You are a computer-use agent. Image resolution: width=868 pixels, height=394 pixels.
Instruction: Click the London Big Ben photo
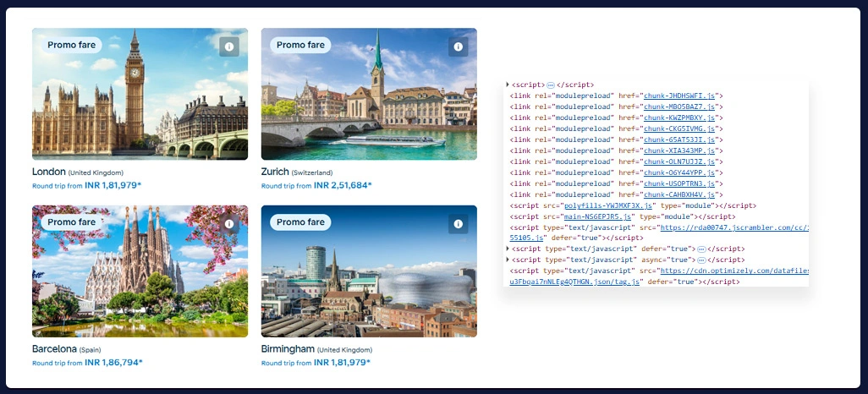tap(140, 94)
